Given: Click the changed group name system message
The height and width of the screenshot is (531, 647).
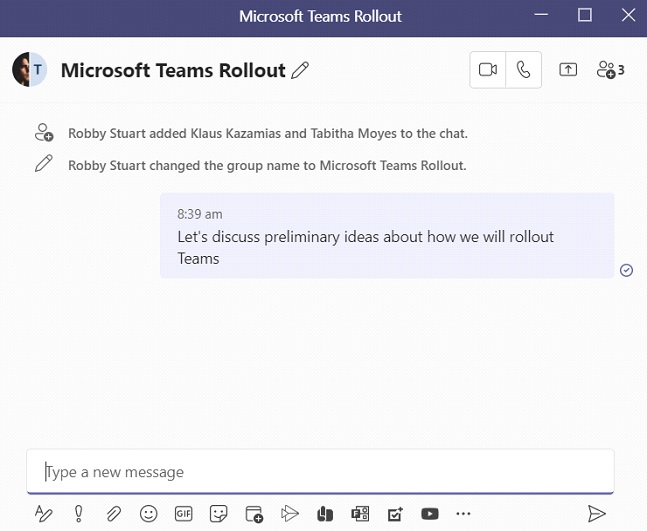Looking at the screenshot, I should click(267, 165).
